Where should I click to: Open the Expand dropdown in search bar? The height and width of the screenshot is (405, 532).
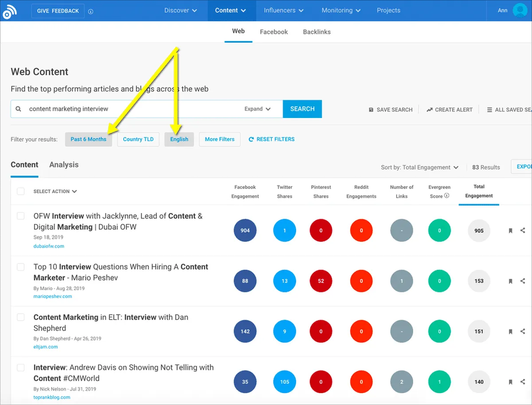tap(258, 109)
